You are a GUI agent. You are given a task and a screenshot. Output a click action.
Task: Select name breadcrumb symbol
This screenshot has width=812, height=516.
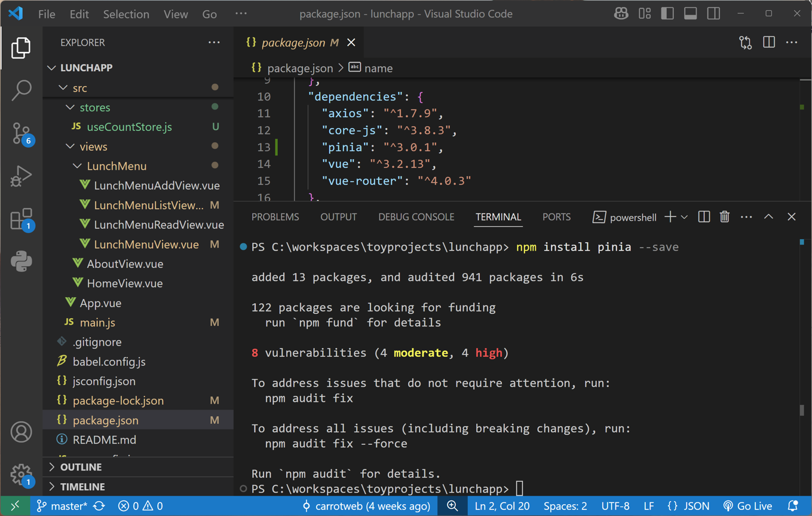point(371,68)
